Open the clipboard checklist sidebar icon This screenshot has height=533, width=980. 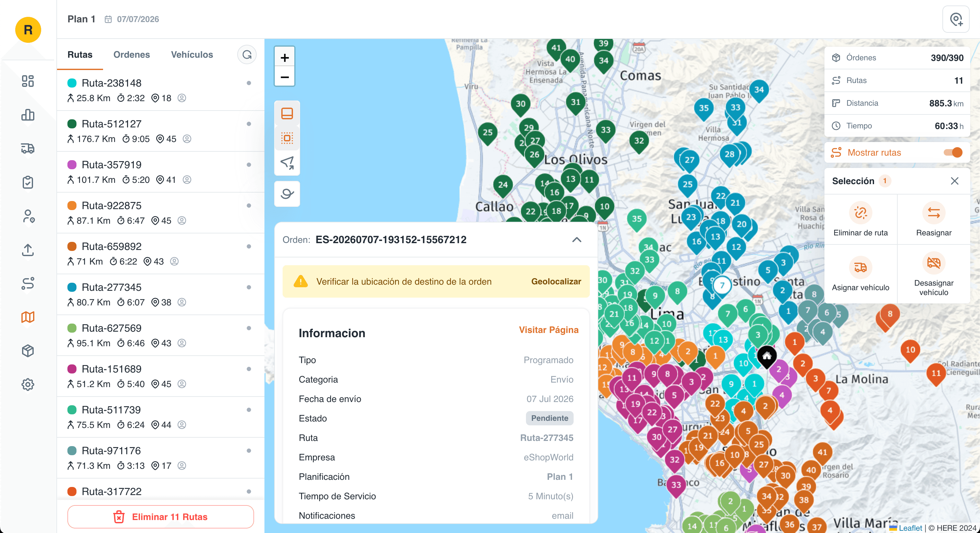tap(28, 182)
